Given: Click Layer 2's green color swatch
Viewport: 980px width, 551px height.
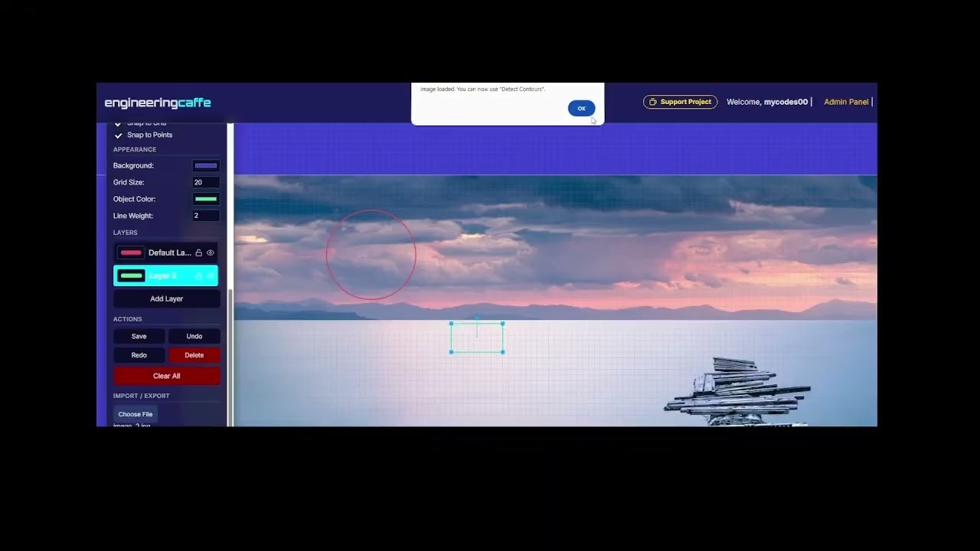Looking at the screenshot, I should [x=131, y=275].
